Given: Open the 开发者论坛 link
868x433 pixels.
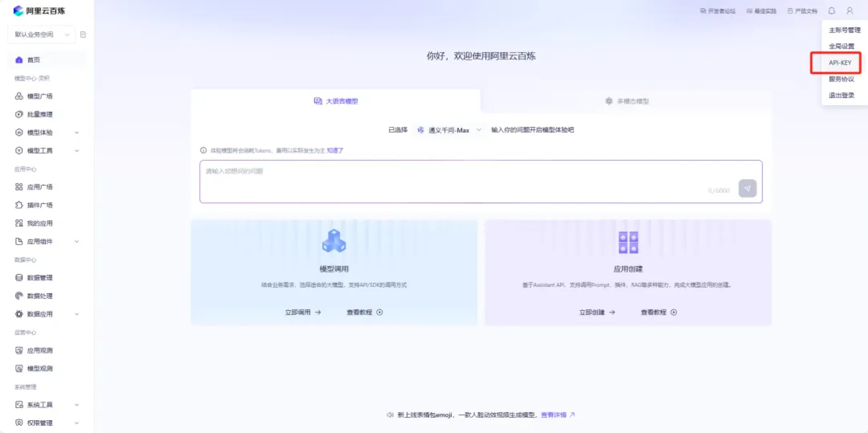Looking at the screenshot, I should [x=718, y=11].
